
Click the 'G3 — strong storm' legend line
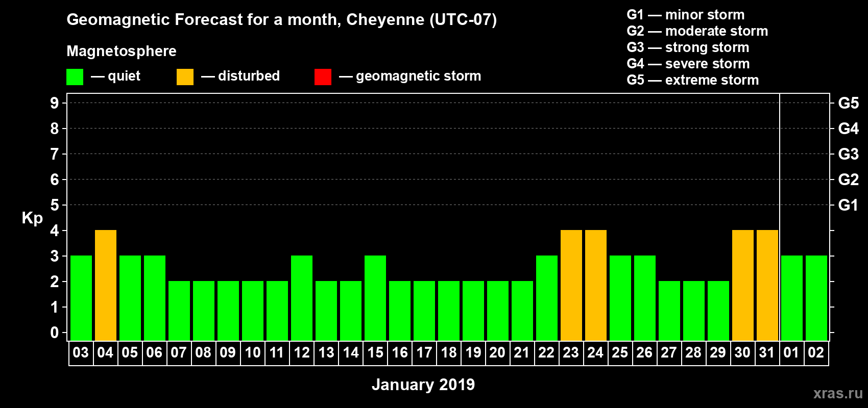tap(688, 47)
